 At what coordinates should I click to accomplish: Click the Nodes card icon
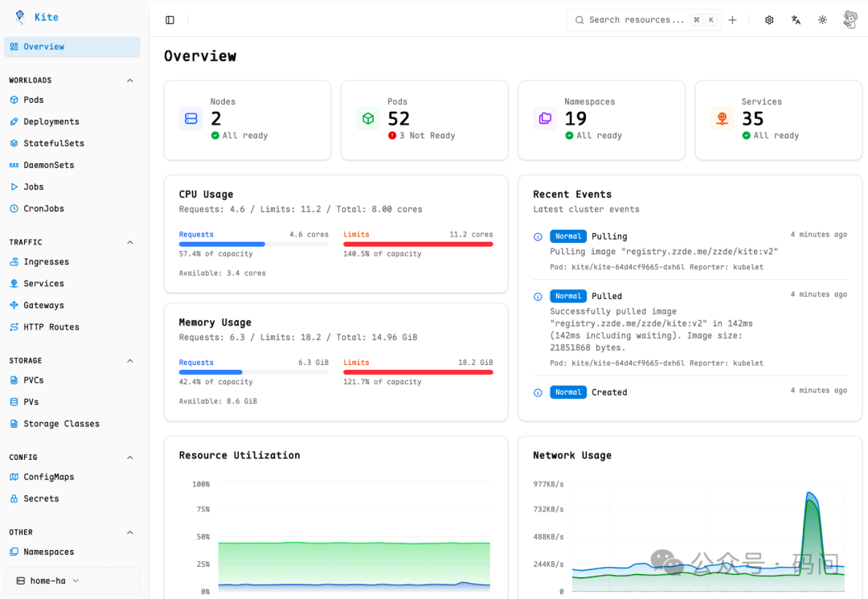coord(191,119)
